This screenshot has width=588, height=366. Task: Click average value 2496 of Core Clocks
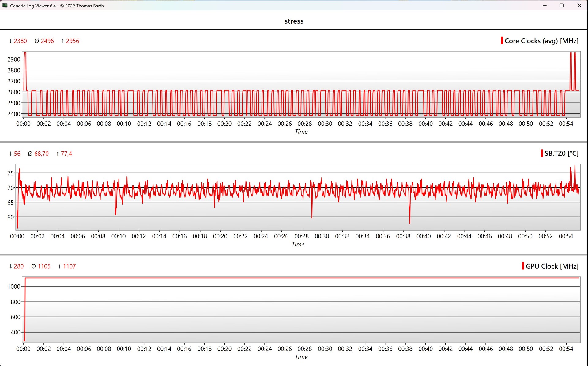pyautogui.click(x=47, y=41)
